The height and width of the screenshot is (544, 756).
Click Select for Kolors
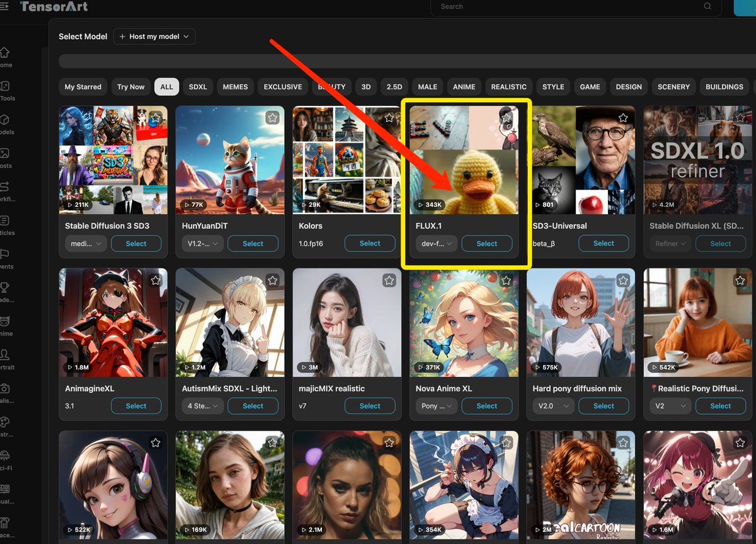[370, 243]
